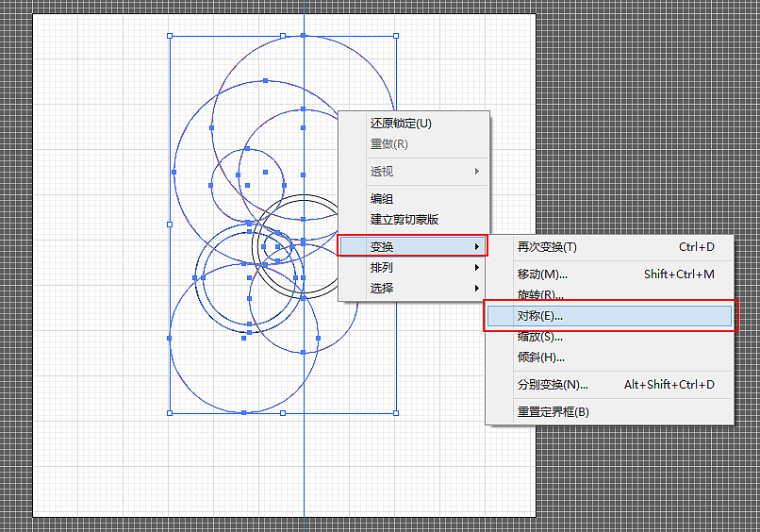Click the top-center bounding box handle
This screenshot has height=532, width=760.
point(283,36)
